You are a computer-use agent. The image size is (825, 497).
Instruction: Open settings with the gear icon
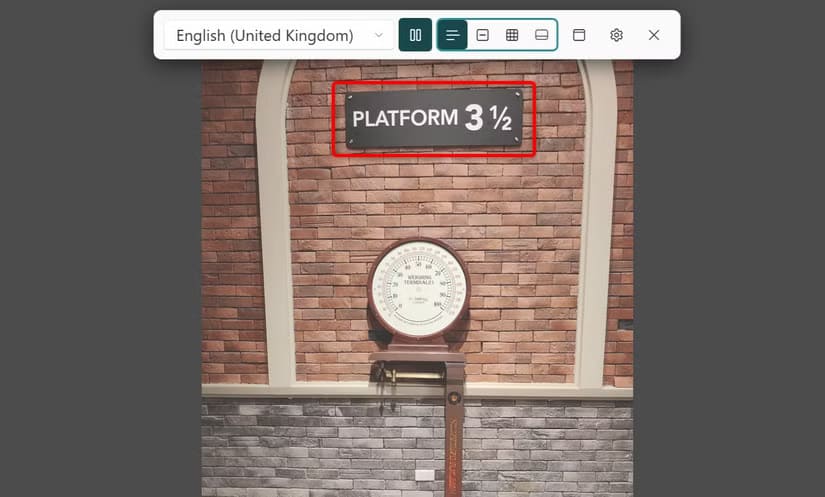click(616, 35)
